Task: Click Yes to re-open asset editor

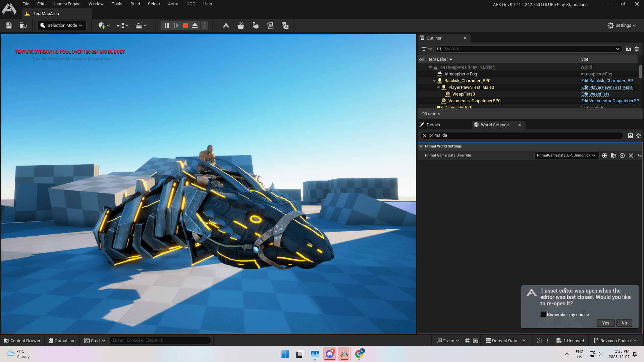Action: coord(605,323)
